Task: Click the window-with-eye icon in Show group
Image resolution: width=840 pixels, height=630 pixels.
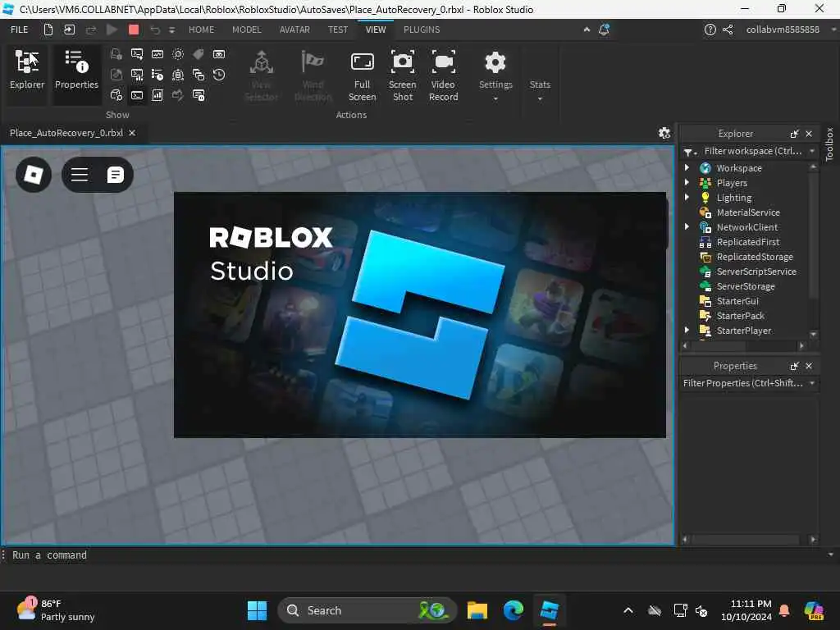Action: tap(219, 54)
